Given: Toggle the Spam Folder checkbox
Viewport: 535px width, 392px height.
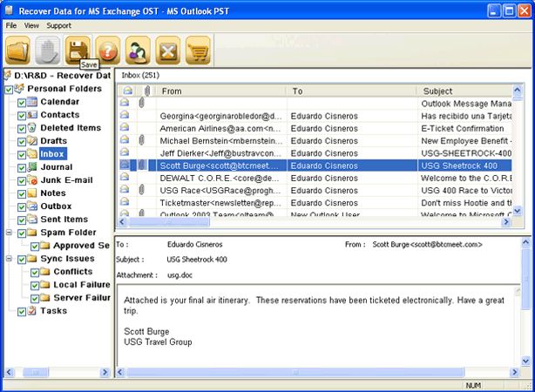Looking at the screenshot, I should [22, 233].
